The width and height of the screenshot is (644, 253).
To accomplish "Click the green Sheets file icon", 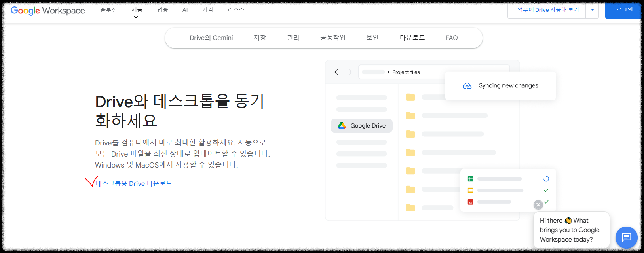I will coord(470,179).
